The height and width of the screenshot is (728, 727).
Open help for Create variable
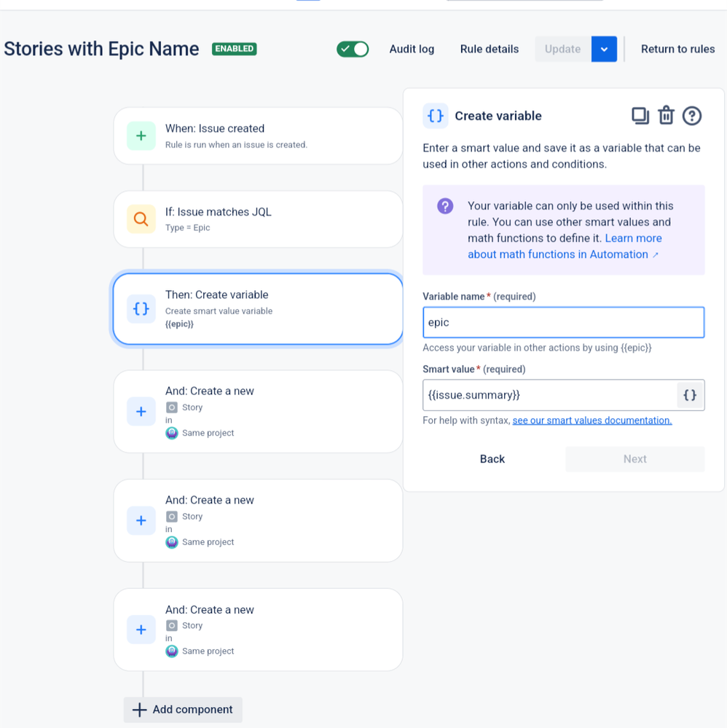pyautogui.click(x=692, y=116)
